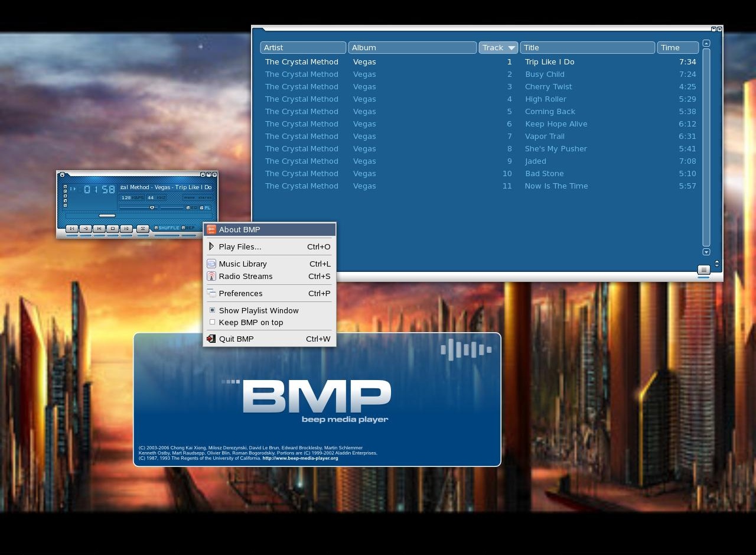Click the eject button in player
Screen dimensions: 756x555
tap(143, 229)
